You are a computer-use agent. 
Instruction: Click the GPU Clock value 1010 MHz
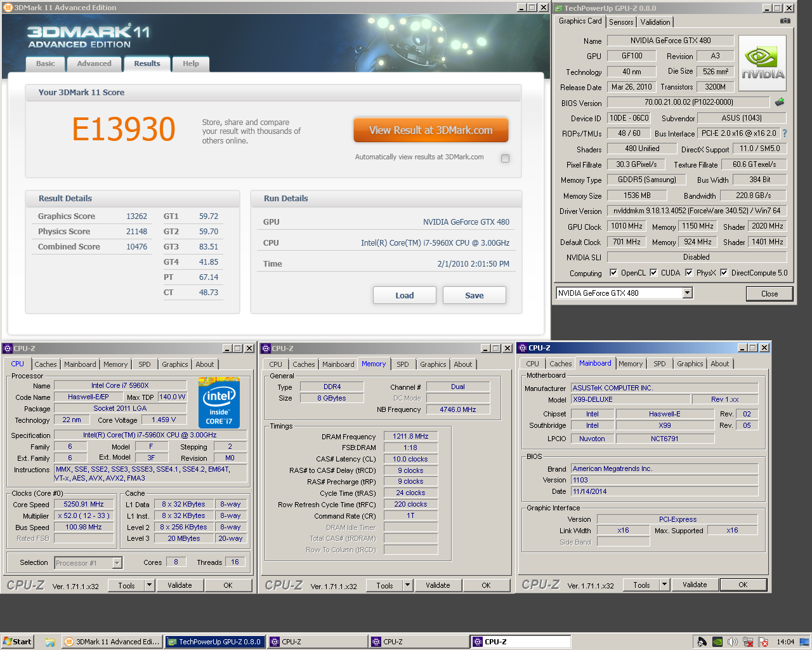click(x=627, y=226)
